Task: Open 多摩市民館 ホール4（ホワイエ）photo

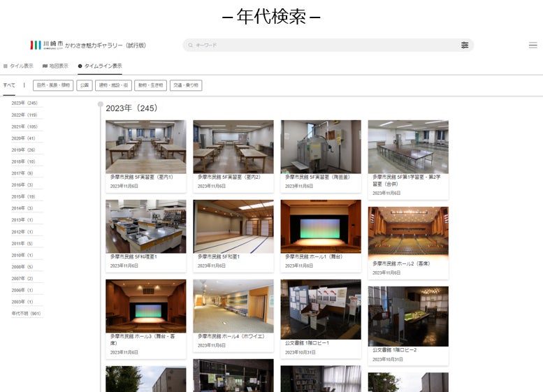Action: coord(233,306)
